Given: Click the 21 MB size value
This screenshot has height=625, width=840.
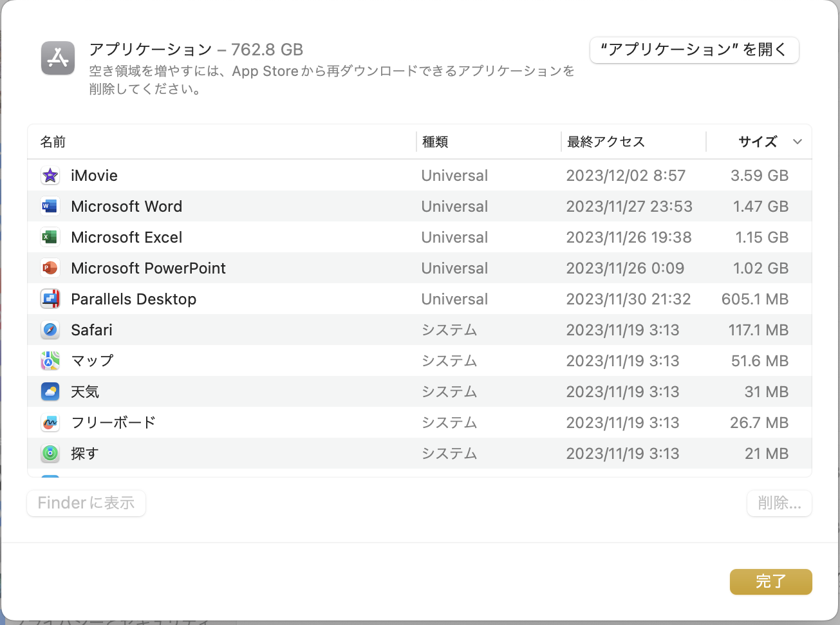Looking at the screenshot, I should (x=767, y=453).
